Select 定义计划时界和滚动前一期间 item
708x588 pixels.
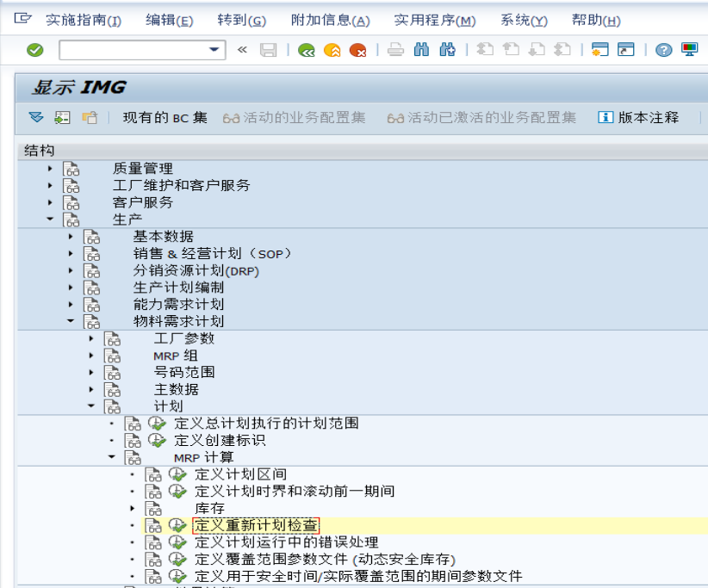[x=295, y=491]
